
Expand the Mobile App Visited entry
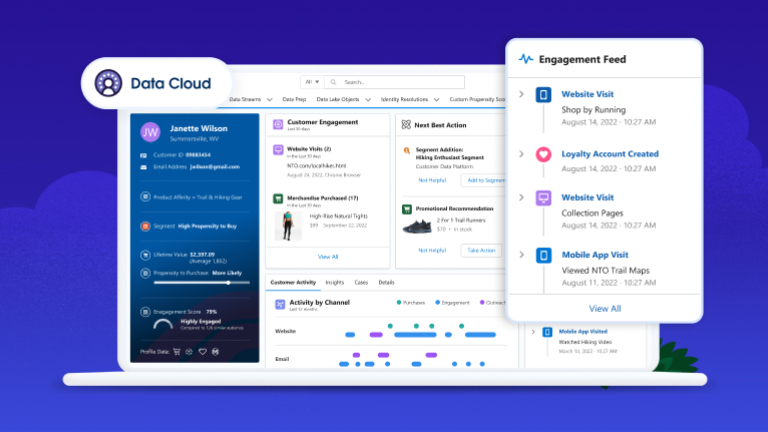(533, 332)
